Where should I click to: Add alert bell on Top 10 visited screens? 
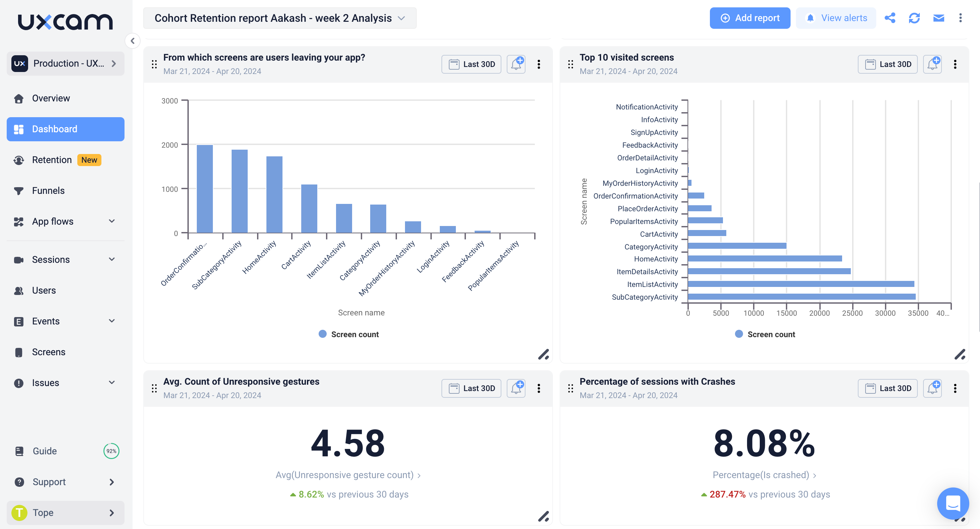pos(932,64)
